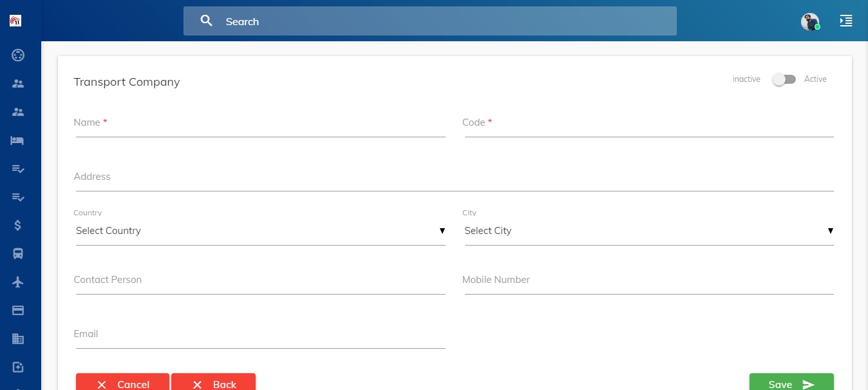Expand the Select City dropdown
This screenshot has width=868, height=390.
click(648, 231)
